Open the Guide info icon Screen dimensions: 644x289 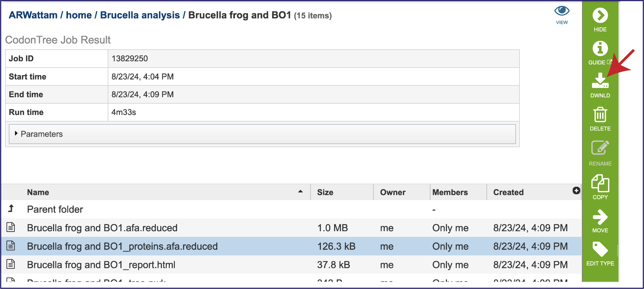pyautogui.click(x=600, y=49)
